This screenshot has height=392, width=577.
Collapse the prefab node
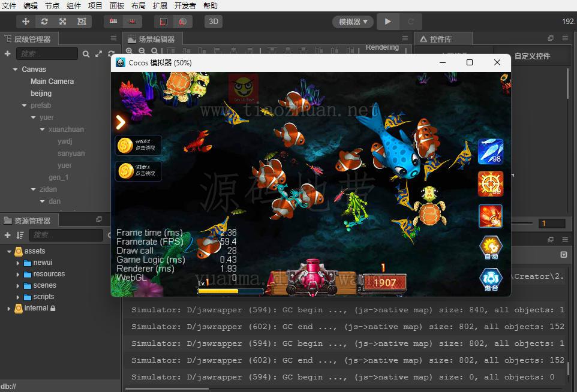point(24,105)
